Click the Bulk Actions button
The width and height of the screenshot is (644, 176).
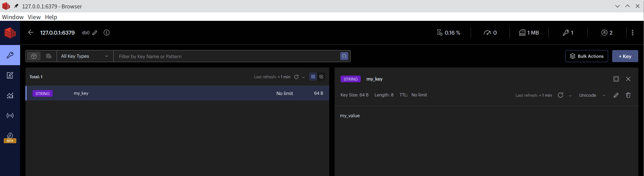[586, 56]
